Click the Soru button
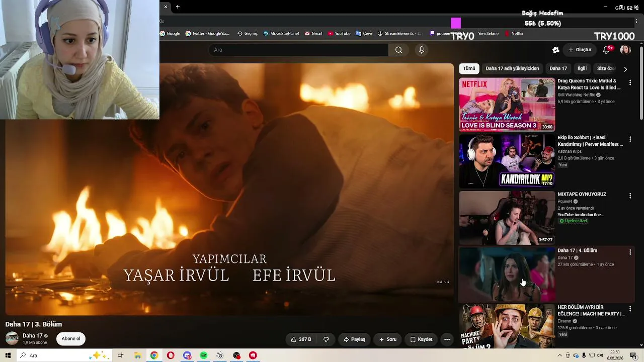Image resolution: width=644 pixels, height=362 pixels. [388, 339]
